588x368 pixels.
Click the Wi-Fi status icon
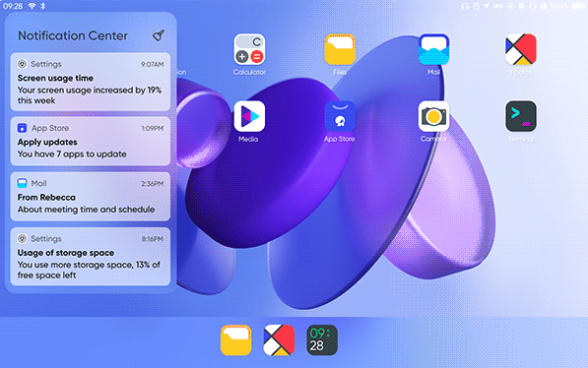pos(32,6)
